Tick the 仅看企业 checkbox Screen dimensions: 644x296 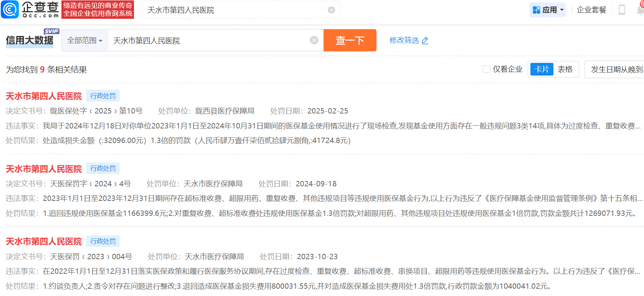(486, 69)
